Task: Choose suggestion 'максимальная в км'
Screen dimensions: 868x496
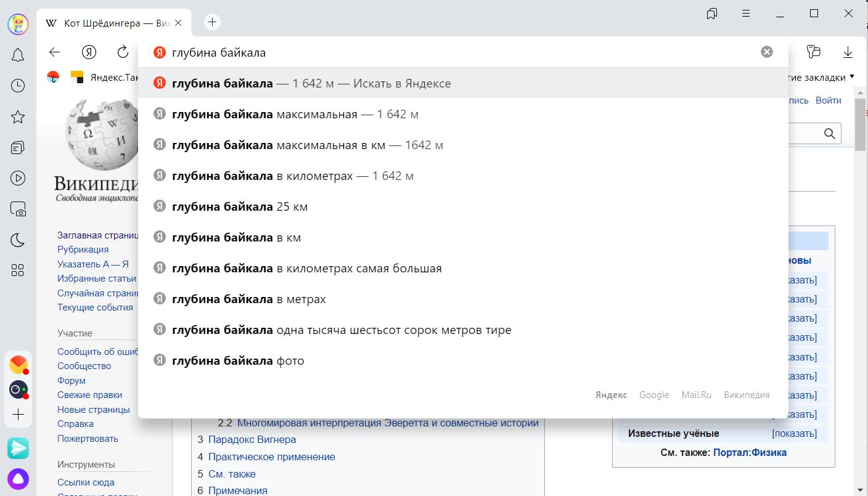Action: (463, 145)
